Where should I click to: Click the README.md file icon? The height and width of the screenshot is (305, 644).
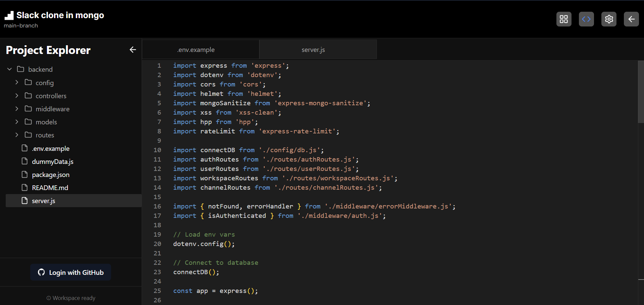24,187
